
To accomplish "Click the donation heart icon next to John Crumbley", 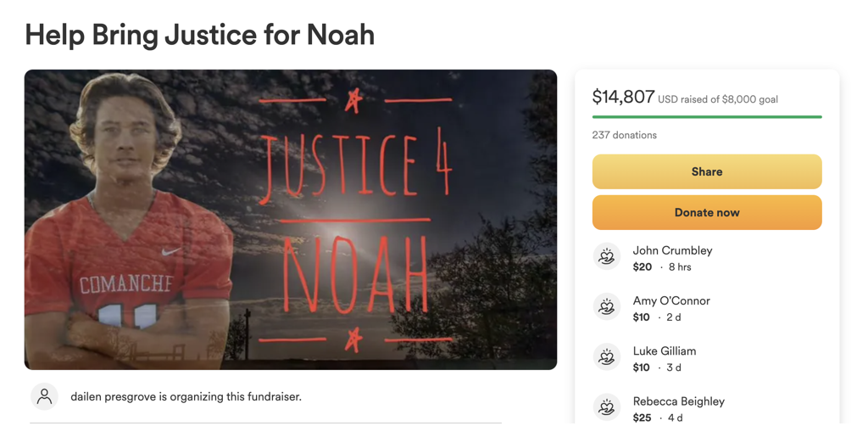I will click(607, 256).
